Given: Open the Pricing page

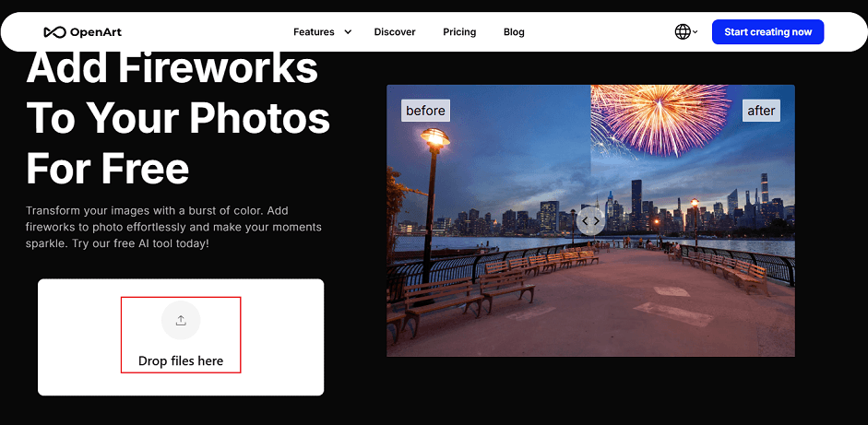Looking at the screenshot, I should coord(459,32).
